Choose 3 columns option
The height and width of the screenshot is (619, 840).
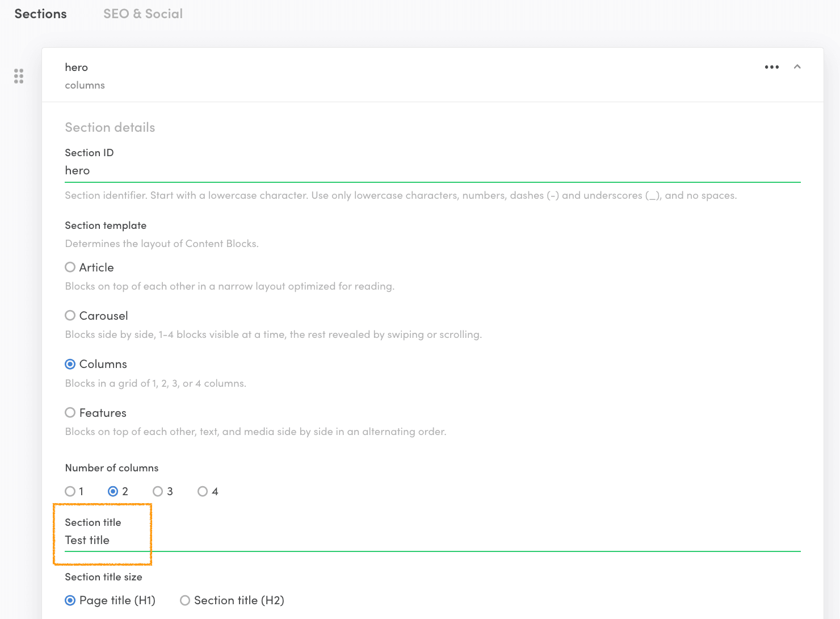158,492
